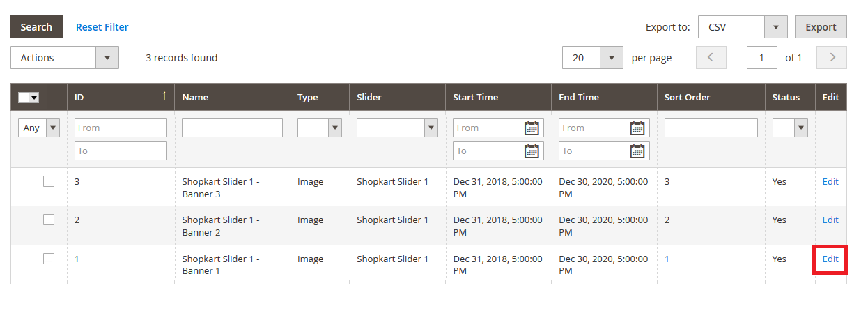Screen dimensions: 868x313
Task: Sort by Name column header
Action: point(232,97)
